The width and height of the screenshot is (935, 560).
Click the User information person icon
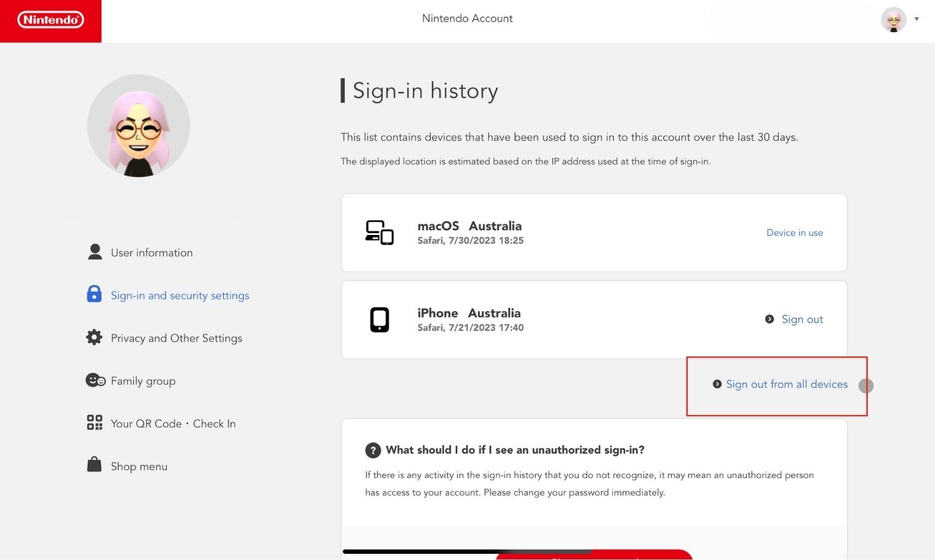click(x=95, y=252)
